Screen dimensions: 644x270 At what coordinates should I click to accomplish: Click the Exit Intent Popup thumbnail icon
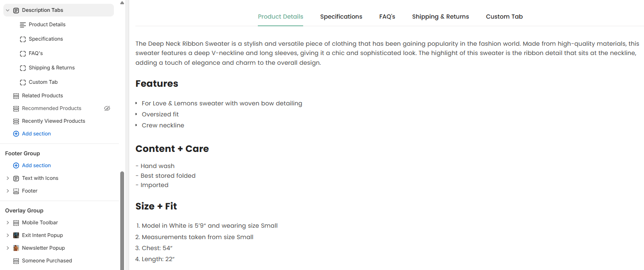pyautogui.click(x=16, y=235)
